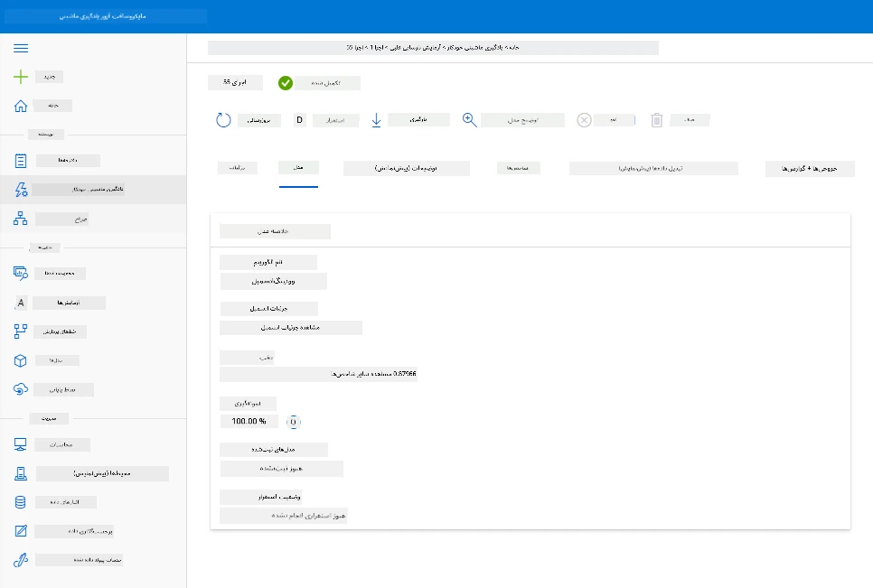Click the View ensemble details link
Screen dimensions: 873x588
(x=291, y=328)
